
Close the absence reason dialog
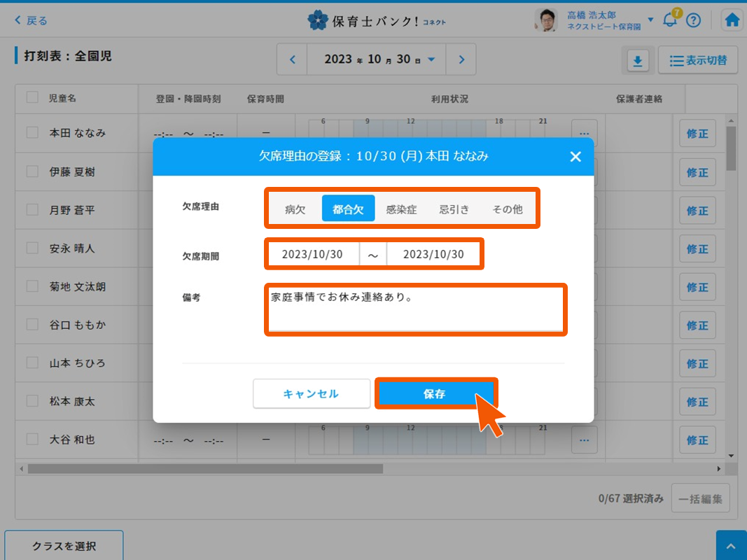tap(575, 157)
